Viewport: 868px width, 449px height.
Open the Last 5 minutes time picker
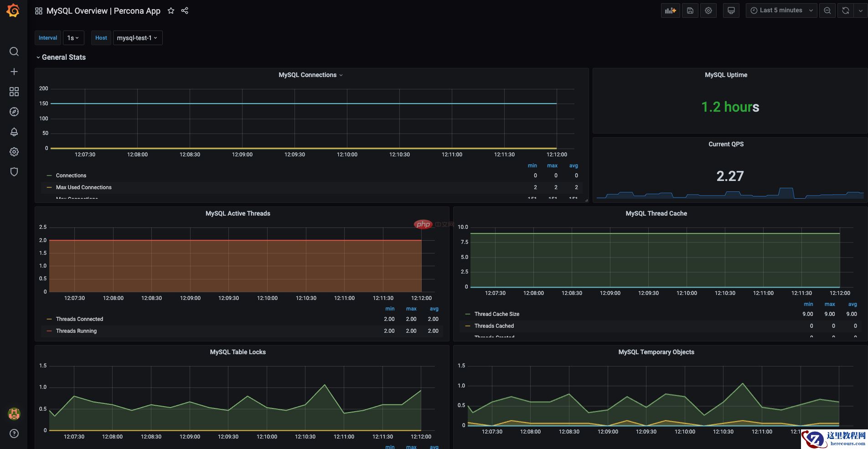click(781, 10)
